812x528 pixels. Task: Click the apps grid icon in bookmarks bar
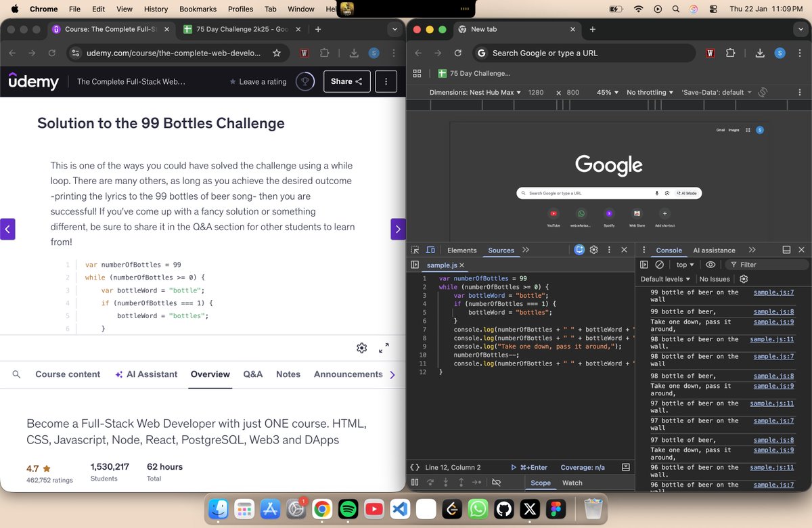417,73
